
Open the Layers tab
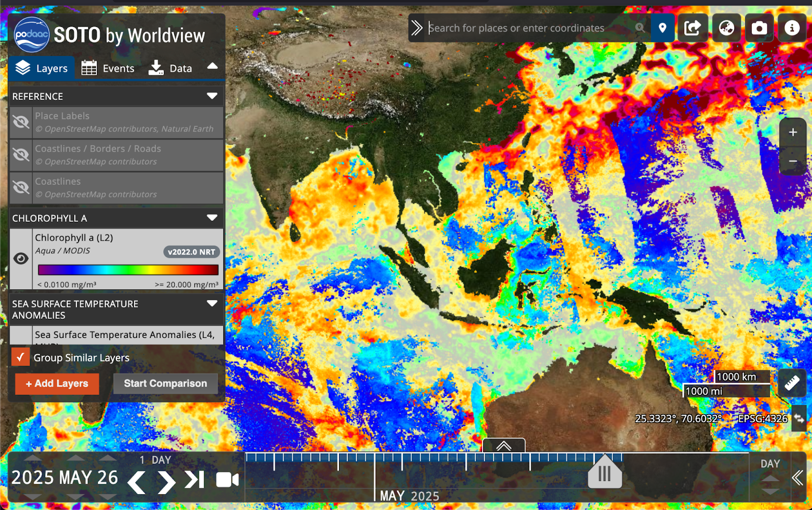pos(42,68)
